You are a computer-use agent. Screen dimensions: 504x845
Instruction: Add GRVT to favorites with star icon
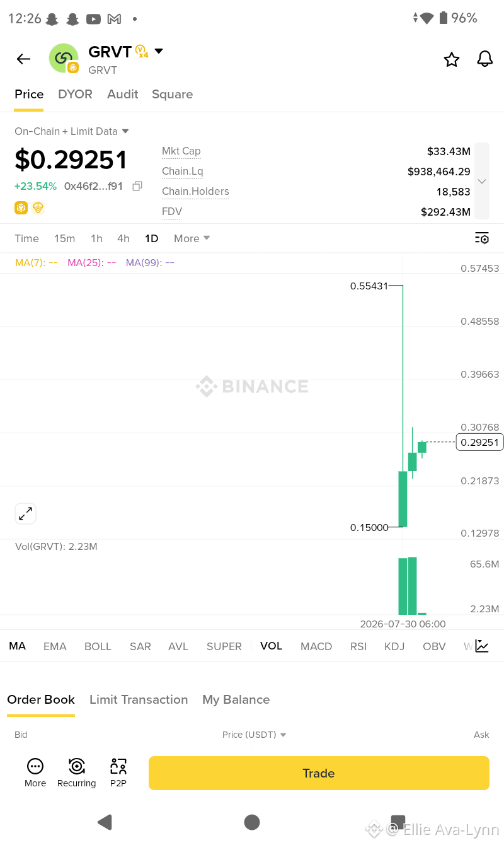(x=452, y=59)
